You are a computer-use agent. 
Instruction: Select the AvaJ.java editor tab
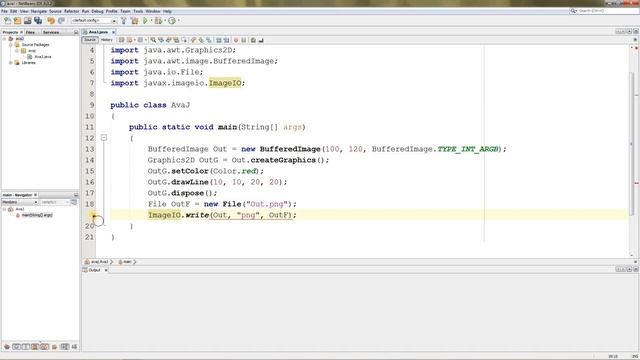tap(98, 32)
